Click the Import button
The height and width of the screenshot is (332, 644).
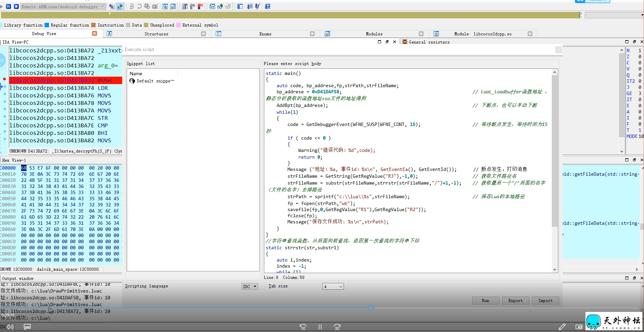pyautogui.click(x=545, y=301)
